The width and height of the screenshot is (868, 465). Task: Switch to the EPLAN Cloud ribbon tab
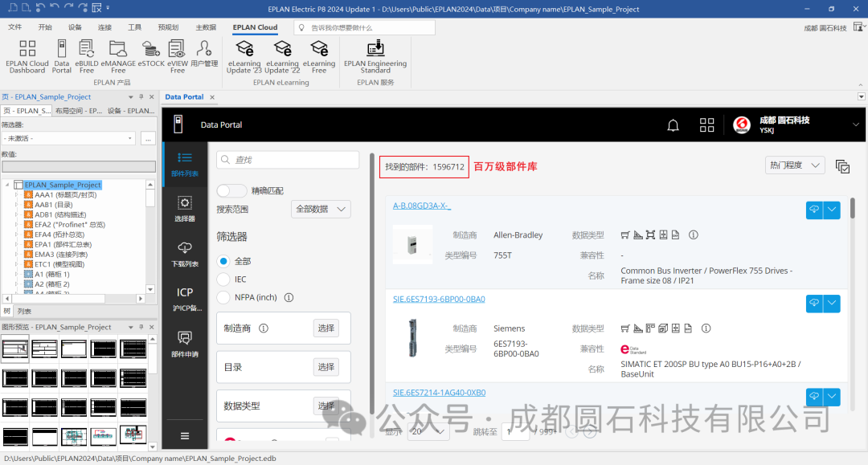255,27
